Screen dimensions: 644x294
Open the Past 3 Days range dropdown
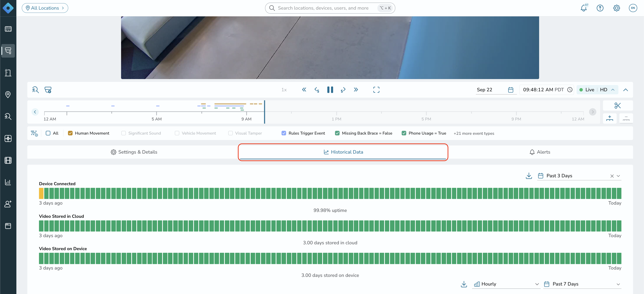pyautogui.click(x=579, y=176)
